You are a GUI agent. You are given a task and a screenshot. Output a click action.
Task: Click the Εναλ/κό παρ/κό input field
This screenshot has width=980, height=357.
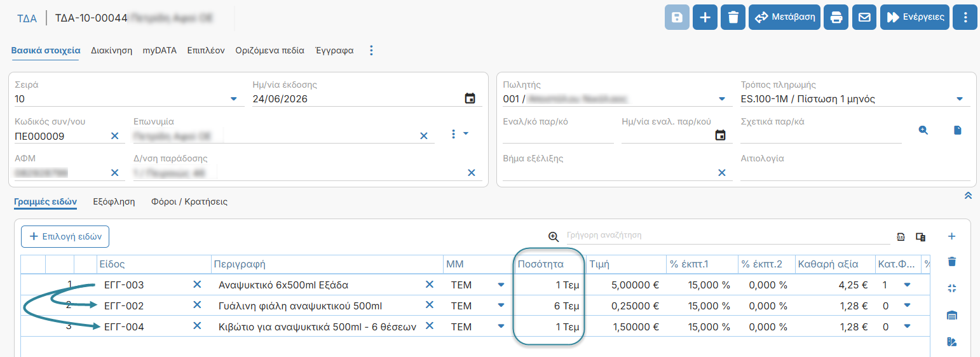point(558,135)
